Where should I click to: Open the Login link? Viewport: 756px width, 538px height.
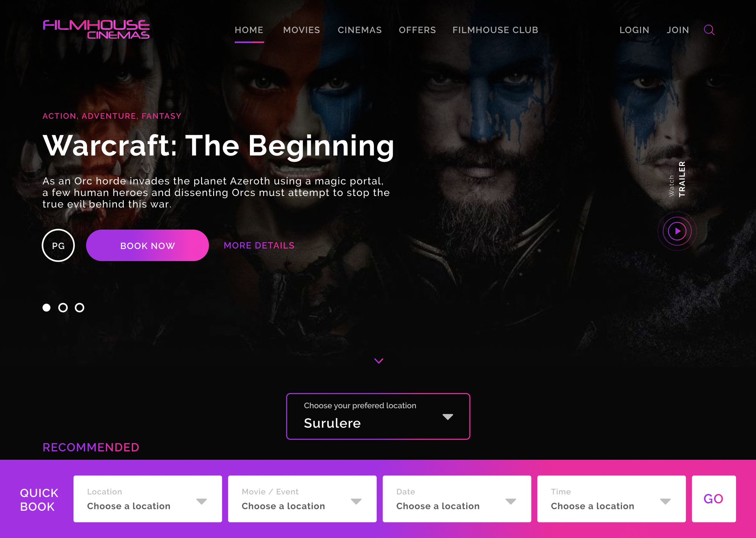(634, 30)
